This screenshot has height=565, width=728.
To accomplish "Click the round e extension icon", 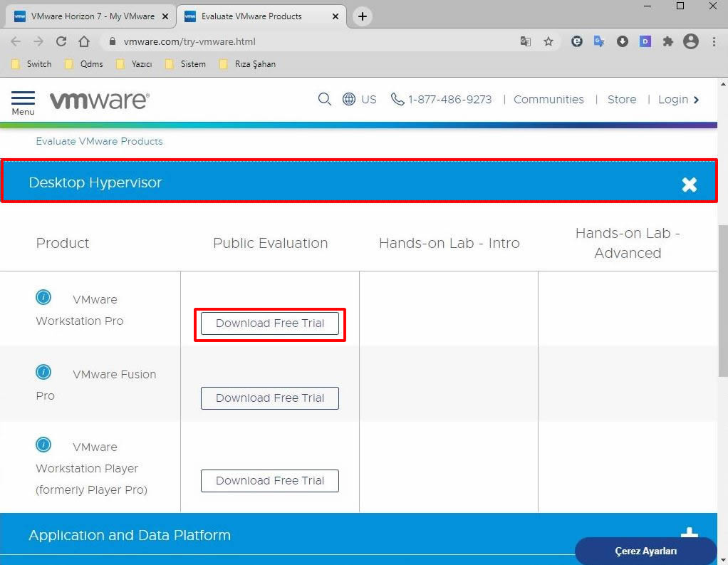I will point(577,41).
